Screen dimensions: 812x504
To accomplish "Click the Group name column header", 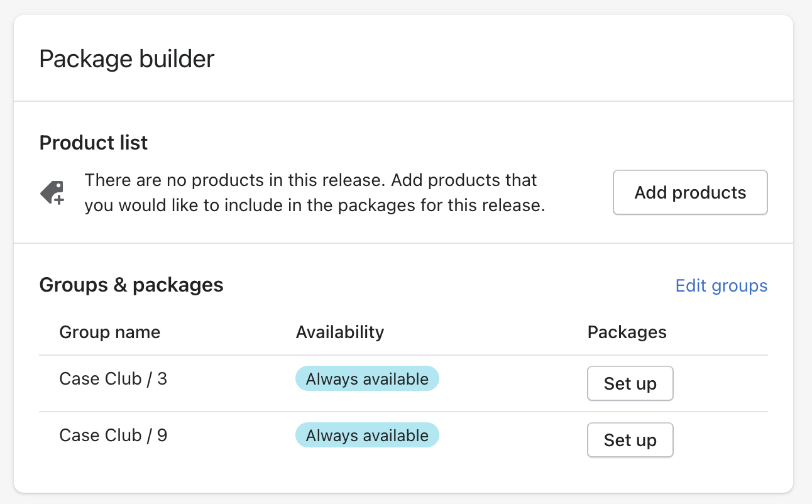I will click(109, 332).
